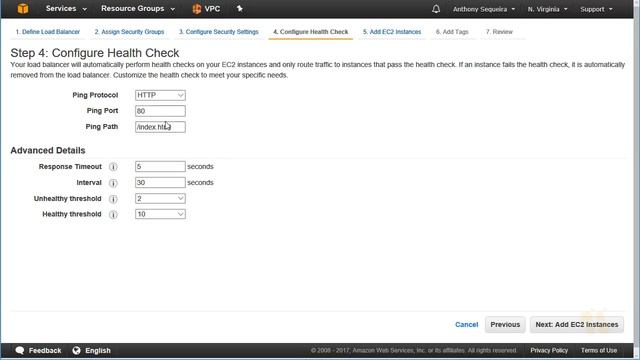The image size is (640, 360).
Task: Click the Ping Path input field
Action: (x=160, y=127)
